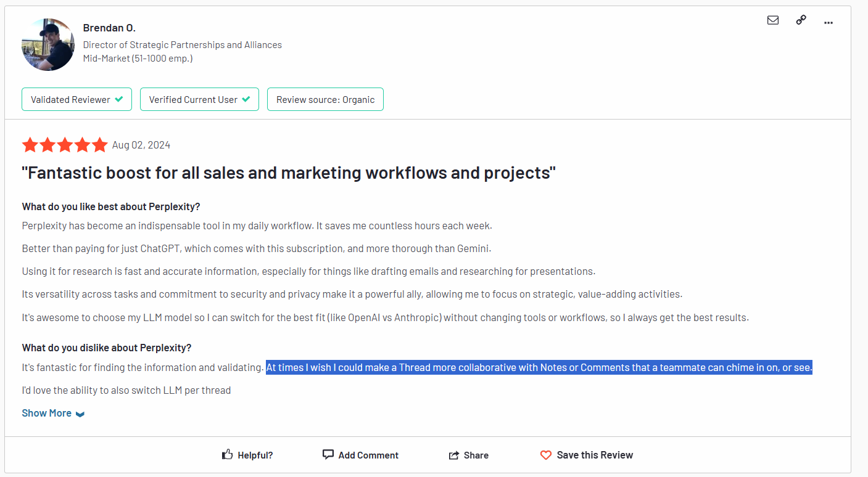Click the Aug 02, 2024 date
The image size is (868, 477).
pyautogui.click(x=141, y=145)
